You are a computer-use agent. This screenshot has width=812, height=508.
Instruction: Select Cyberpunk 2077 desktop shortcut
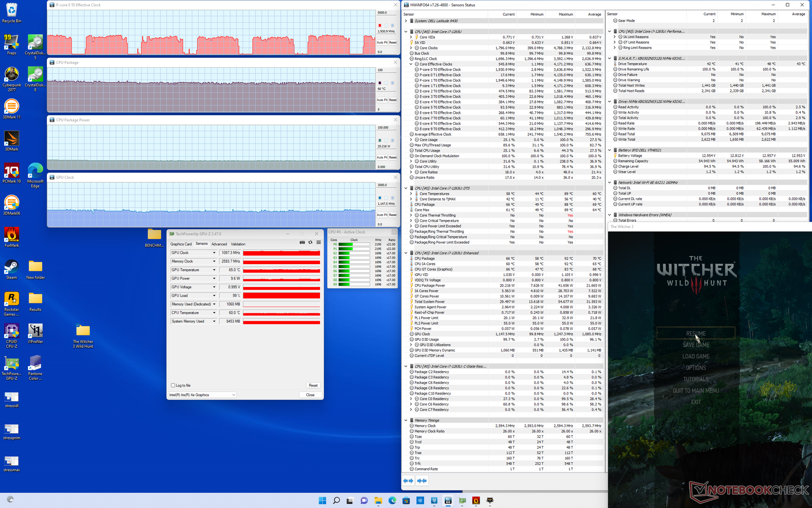click(12, 79)
